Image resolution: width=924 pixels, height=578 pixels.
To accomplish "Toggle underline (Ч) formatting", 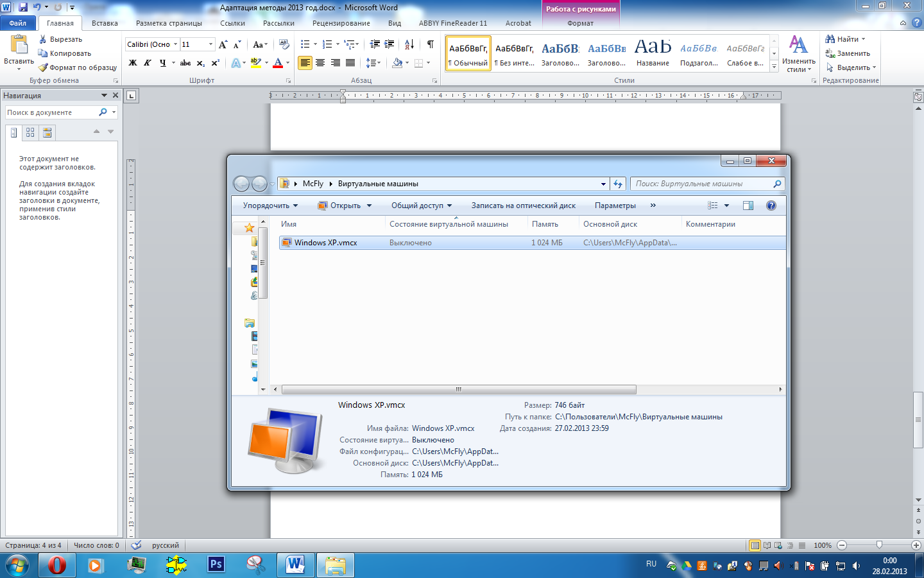I will (163, 63).
